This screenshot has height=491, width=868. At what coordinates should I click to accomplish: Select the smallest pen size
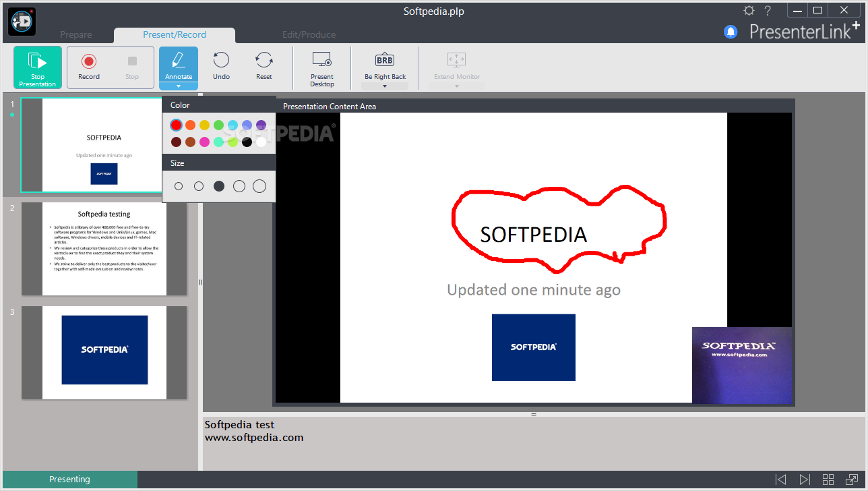pos(179,186)
